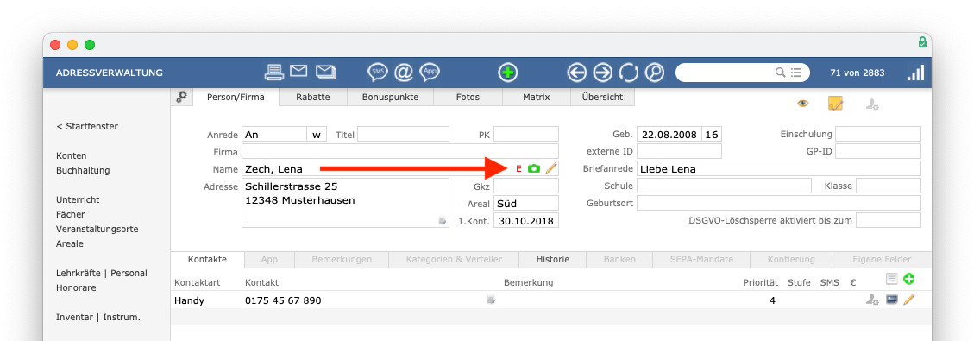Open Konten in the sidebar
980x341 pixels.
72,155
